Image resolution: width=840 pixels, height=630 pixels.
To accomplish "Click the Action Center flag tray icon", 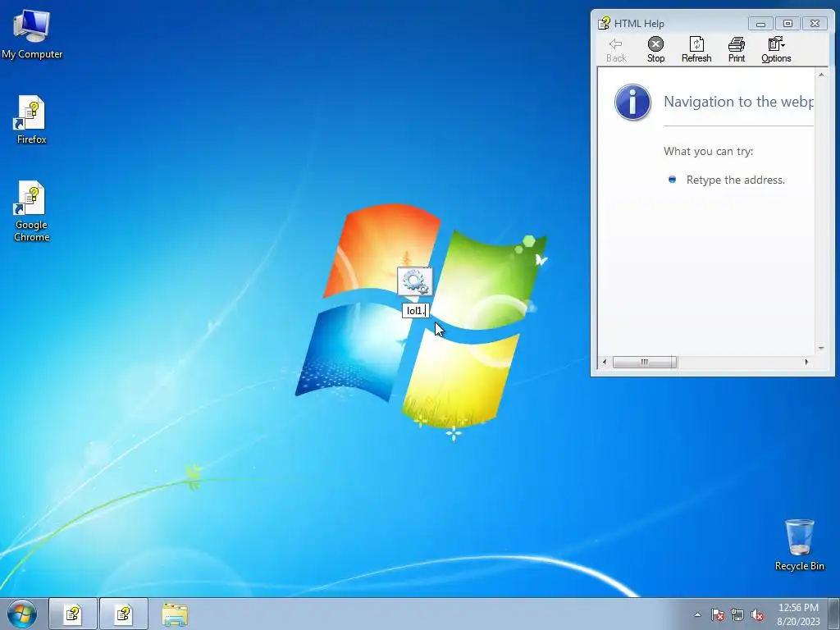I will click(x=717, y=614).
